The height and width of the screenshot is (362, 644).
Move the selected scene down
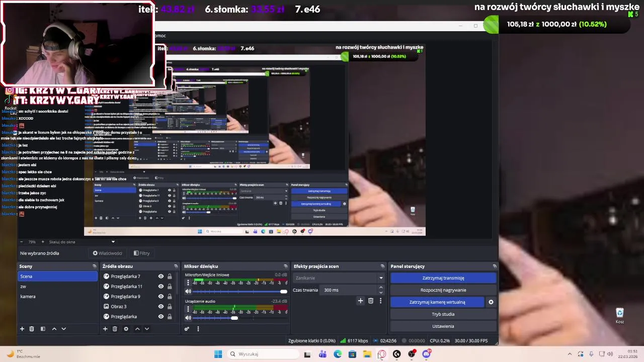[x=63, y=329]
